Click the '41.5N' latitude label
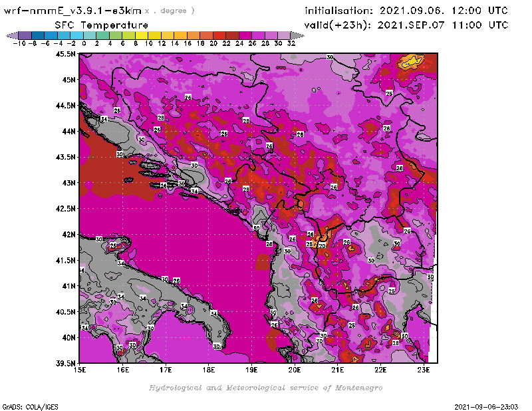The width and height of the screenshot is (532, 411). click(66, 260)
